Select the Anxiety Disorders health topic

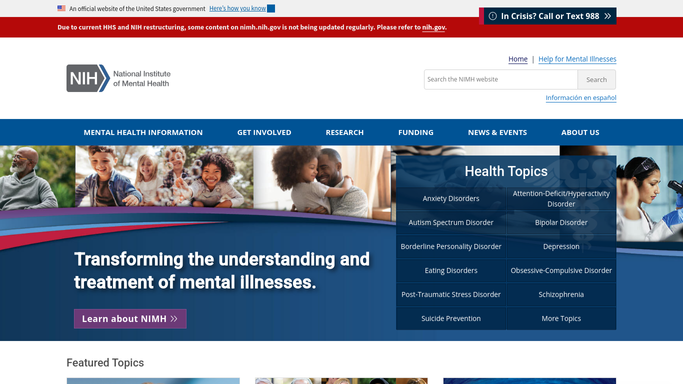click(x=451, y=199)
